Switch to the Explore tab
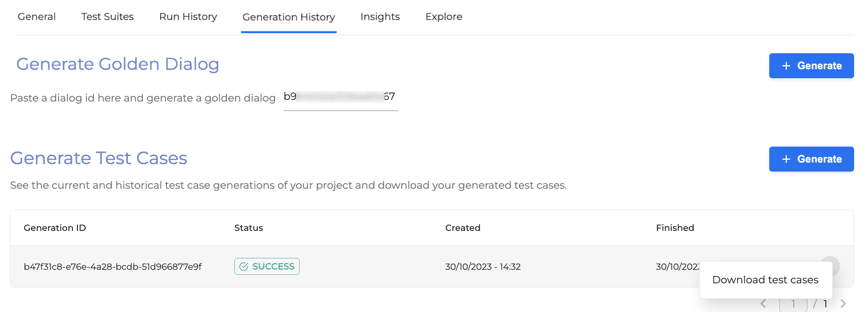The height and width of the screenshot is (312, 868). point(443,17)
